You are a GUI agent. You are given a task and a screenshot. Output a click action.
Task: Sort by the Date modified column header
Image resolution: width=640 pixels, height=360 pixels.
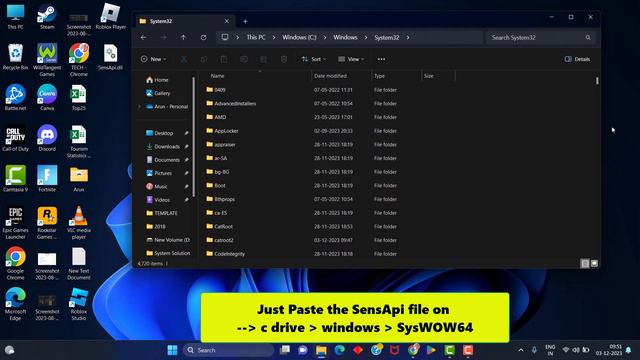tap(330, 76)
